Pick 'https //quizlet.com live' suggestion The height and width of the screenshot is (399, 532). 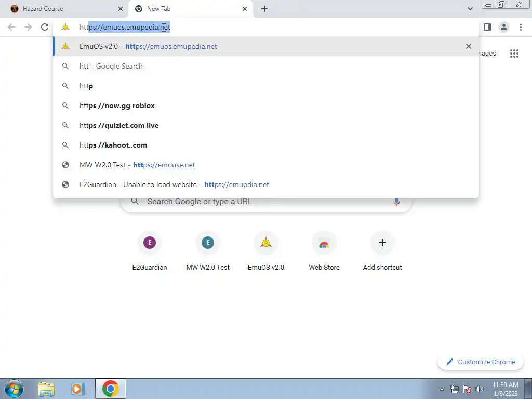(266, 125)
